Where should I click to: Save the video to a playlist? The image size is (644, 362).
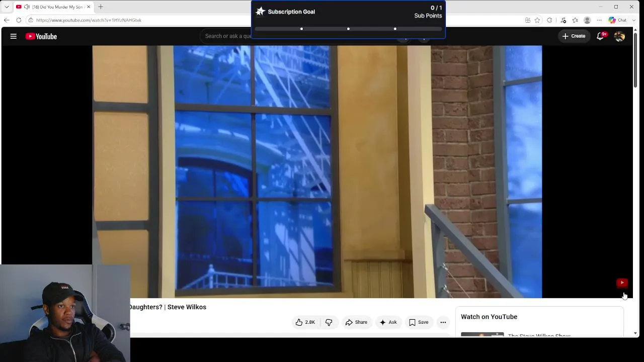419,322
